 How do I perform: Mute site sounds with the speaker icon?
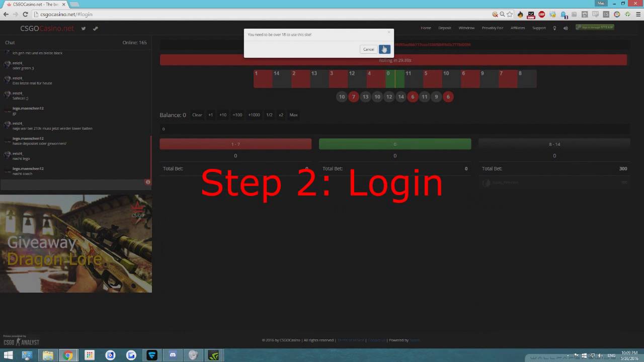point(566,28)
